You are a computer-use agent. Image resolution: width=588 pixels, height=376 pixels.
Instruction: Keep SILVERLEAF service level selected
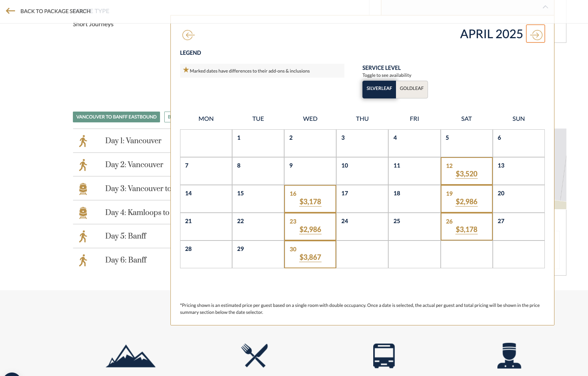tap(379, 88)
